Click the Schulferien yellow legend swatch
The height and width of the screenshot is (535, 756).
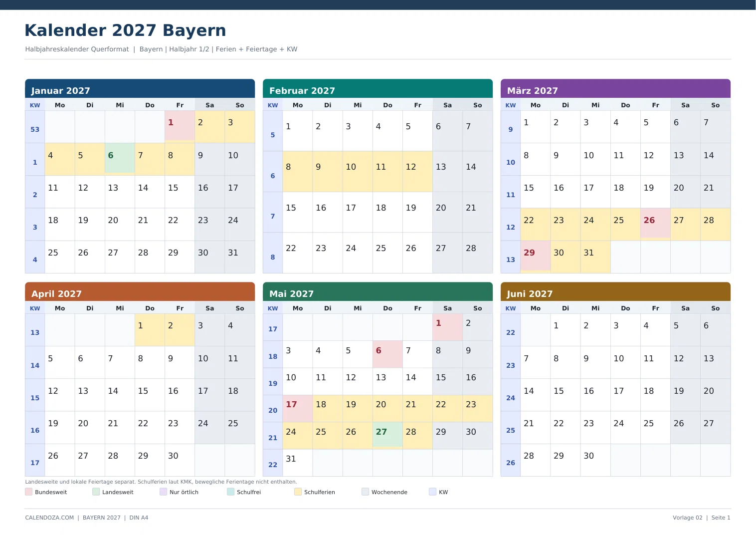298,492
